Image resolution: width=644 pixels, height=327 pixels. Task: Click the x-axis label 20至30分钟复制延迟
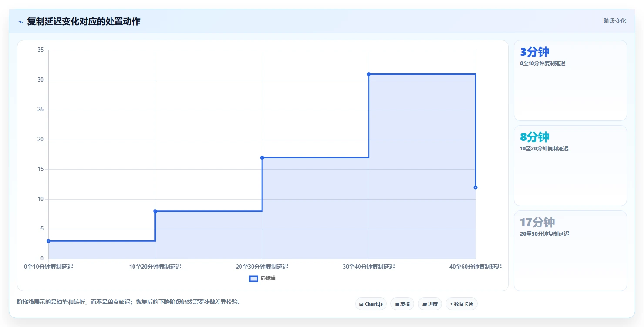(262, 267)
